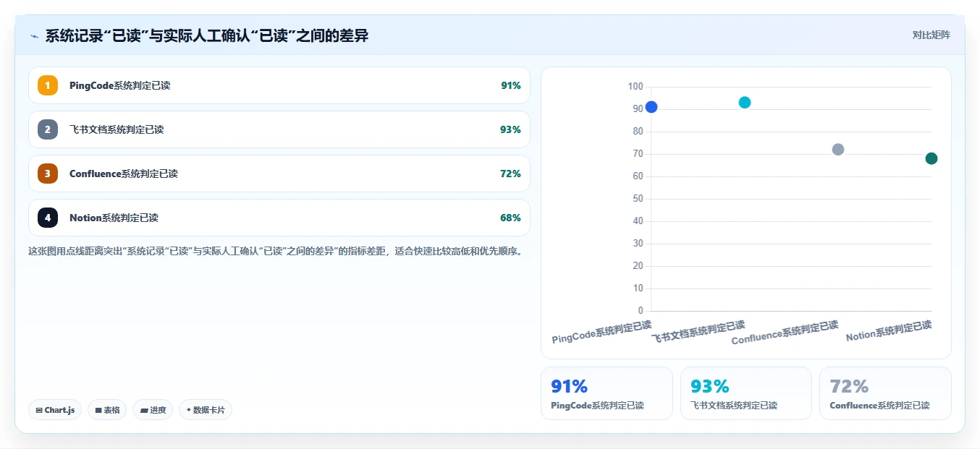This screenshot has width=980, height=449.
Task: Select the 飞书文档系统判定已读 list row
Action: coord(279,129)
